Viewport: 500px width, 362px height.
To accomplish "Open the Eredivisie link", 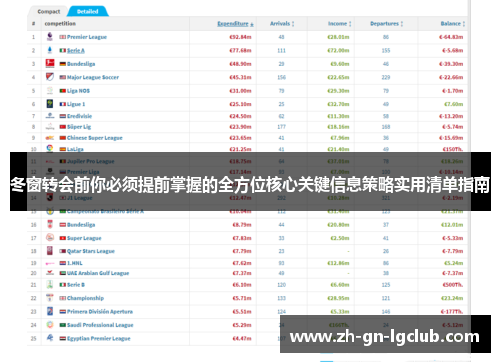I will 79,116.
